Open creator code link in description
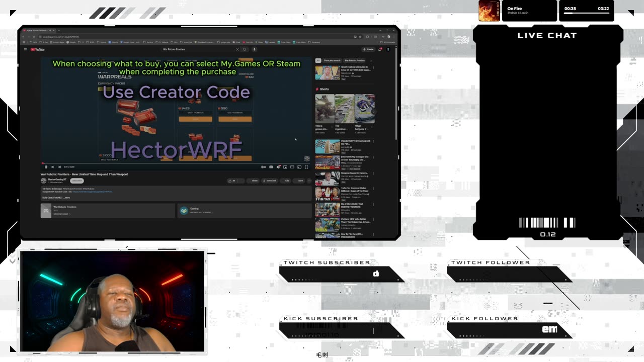Image resolution: width=644 pixels, height=362 pixels. pyautogui.click(x=93, y=192)
